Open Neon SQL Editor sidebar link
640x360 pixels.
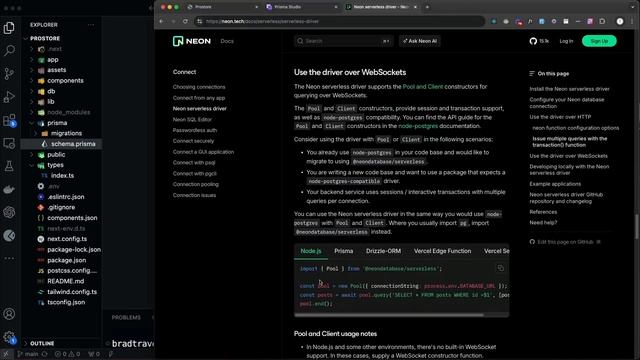tap(192, 120)
